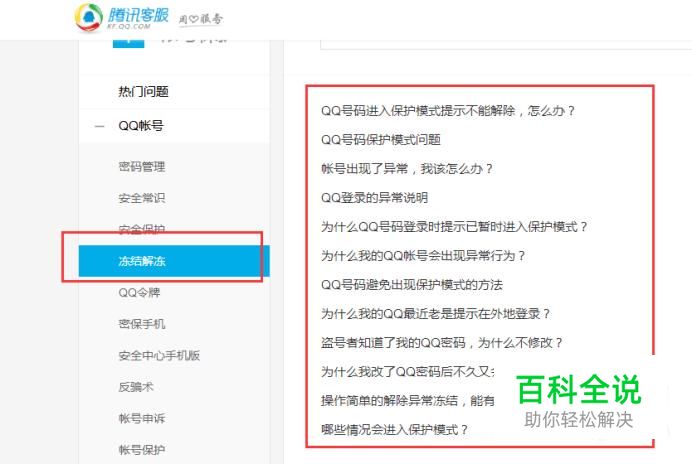The width and height of the screenshot is (692, 464).
Task: Open QQ号码避免出现保护模式的方法
Action: (x=412, y=285)
